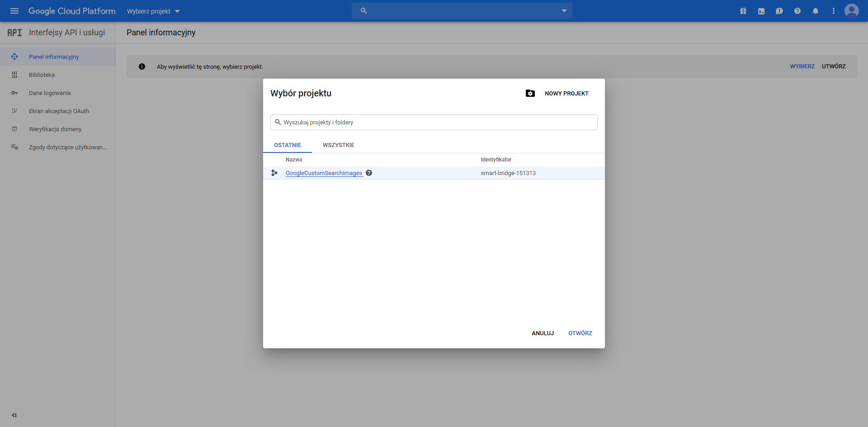Screen dimensions: 868x427
Task: Open the notifications bell
Action: 816,11
